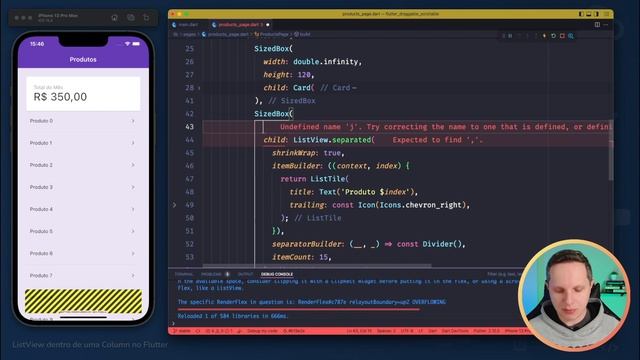Tap the Produto 6 row in the simulator
The width and height of the screenshot is (640, 360).
click(x=83, y=253)
